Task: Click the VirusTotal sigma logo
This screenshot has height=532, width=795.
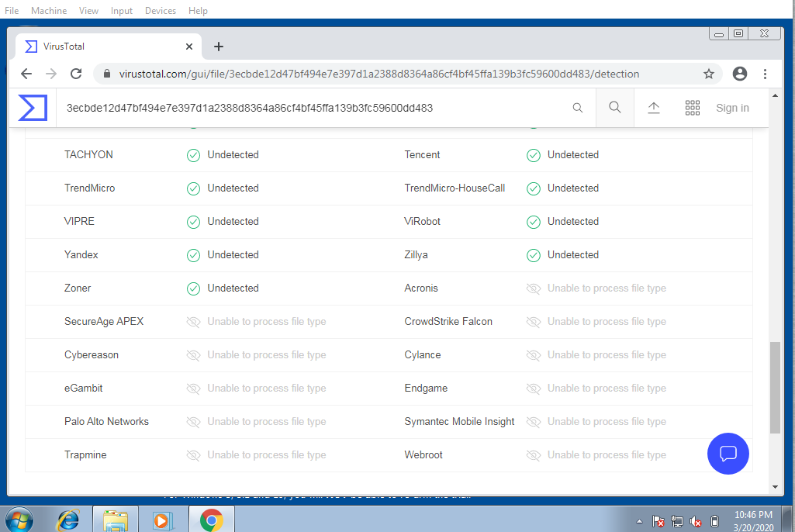Action: coord(33,108)
